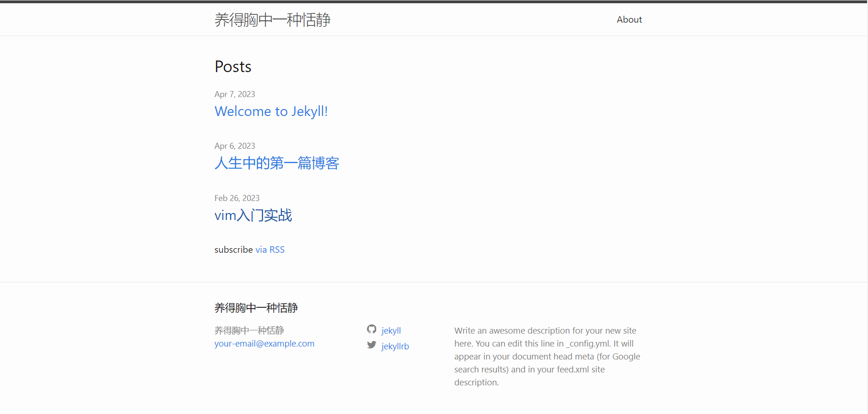Click the Apr 6, 2023 post date
868x414 pixels.
(235, 146)
